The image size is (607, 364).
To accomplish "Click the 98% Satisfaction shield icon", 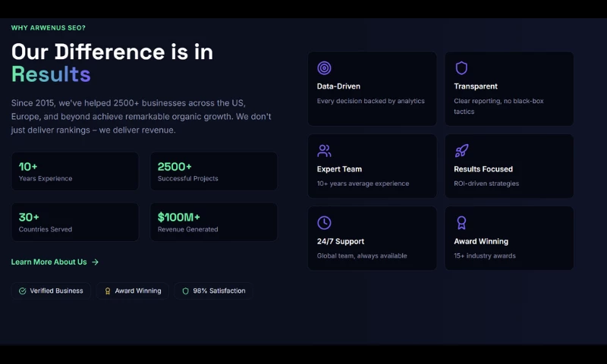I will 185,290.
